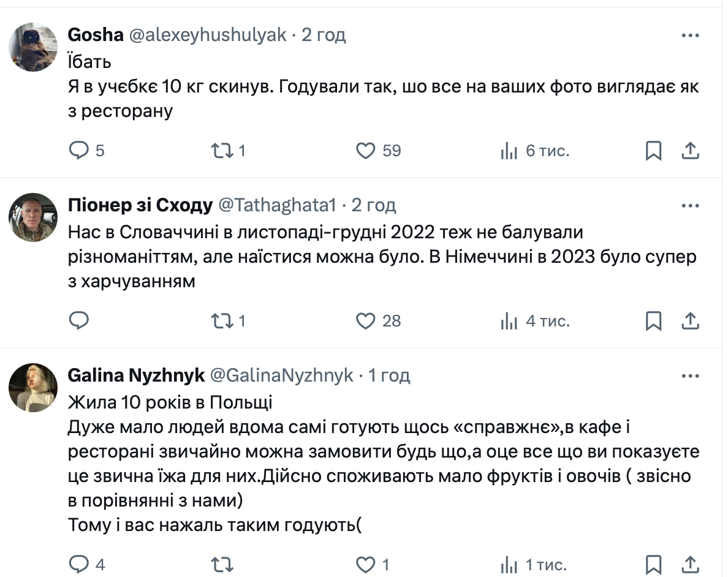Like Gosha's tweet with 59 likes
The image size is (728, 577).
click(366, 151)
